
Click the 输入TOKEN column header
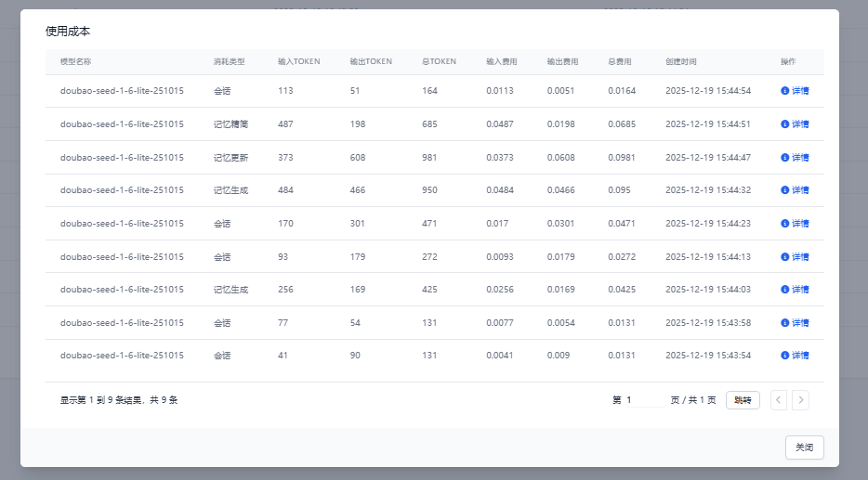(x=299, y=61)
